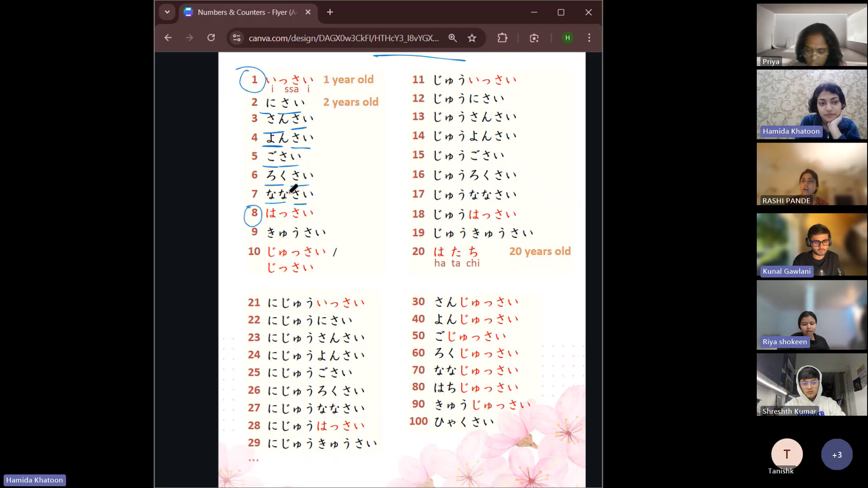Go forward to the next page

[x=189, y=37]
